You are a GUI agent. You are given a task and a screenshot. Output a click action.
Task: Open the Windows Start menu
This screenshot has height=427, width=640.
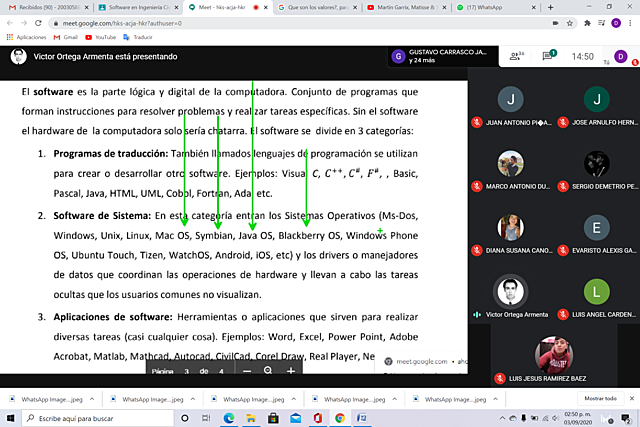tap(11, 418)
